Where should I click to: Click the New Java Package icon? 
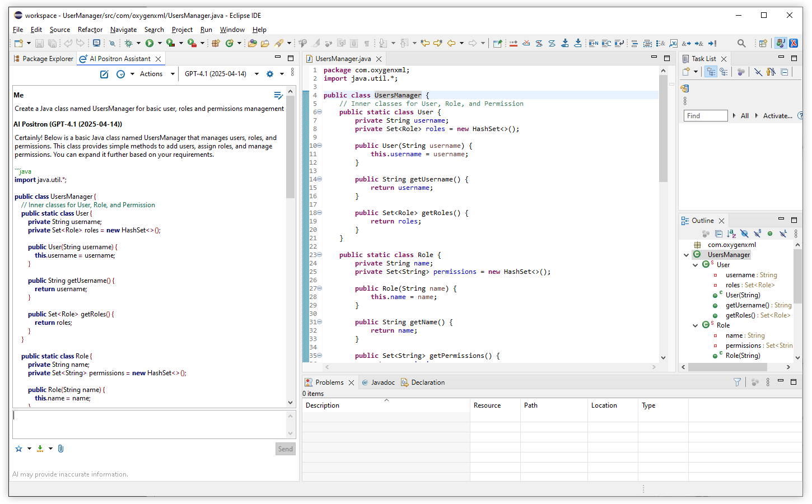tap(216, 43)
